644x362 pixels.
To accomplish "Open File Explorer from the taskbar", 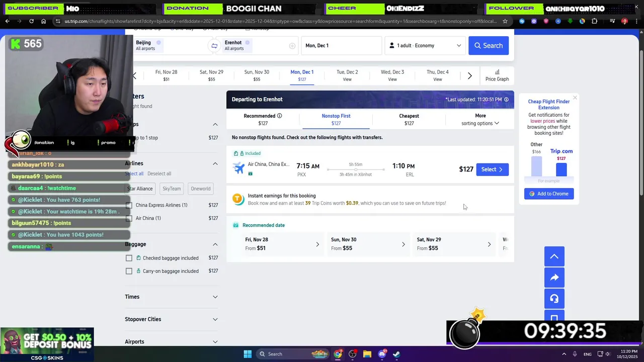I will point(367,354).
